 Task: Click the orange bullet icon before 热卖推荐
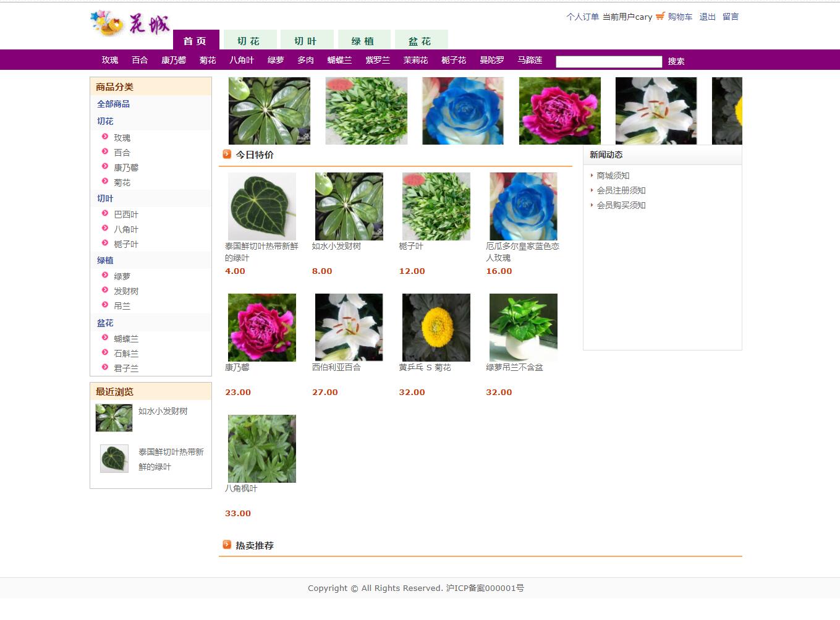click(226, 545)
